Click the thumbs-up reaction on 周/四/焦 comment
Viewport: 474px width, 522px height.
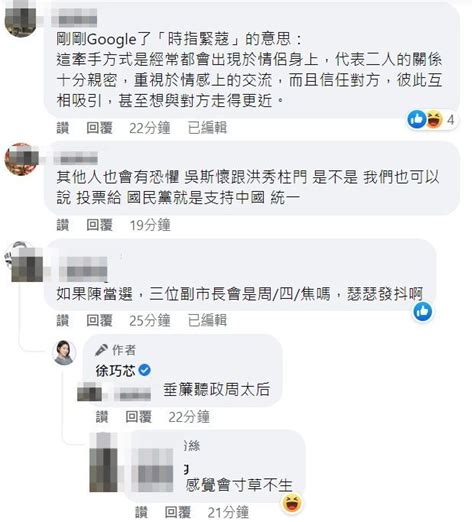coord(423,312)
